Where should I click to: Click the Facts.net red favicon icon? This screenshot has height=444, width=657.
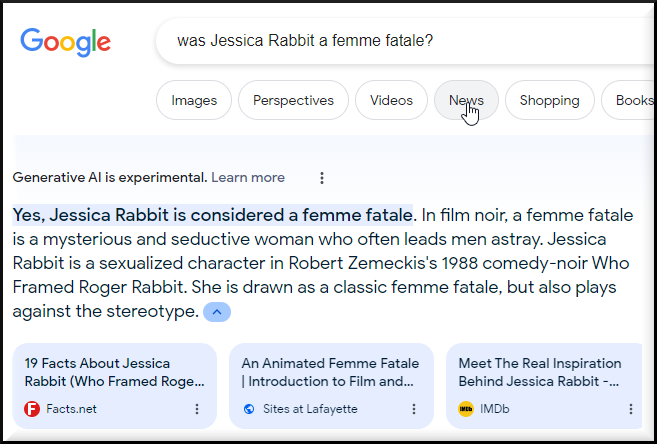(31, 409)
